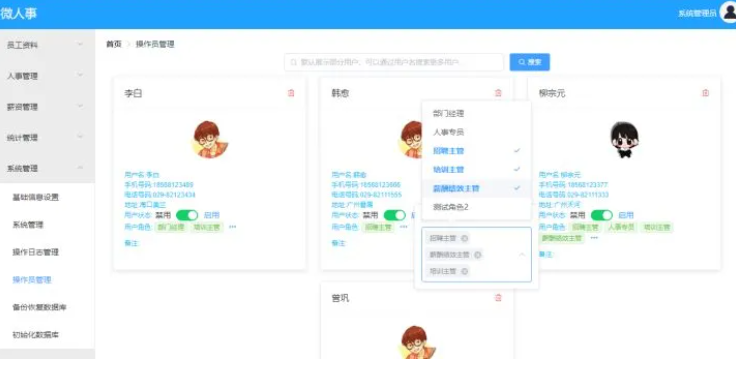Viewport: 736px width, 374px height.
Task: Remove 招聘主管 tag in role selector
Action: coord(464,238)
